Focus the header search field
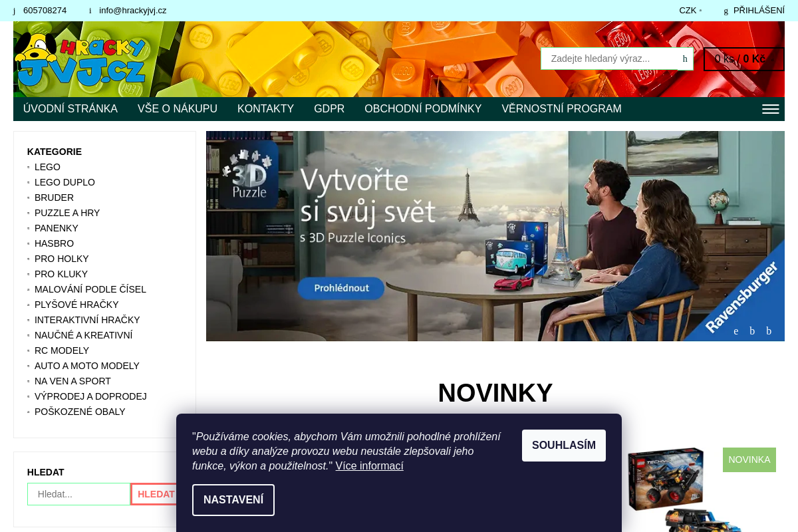798x532 pixels. (x=609, y=59)
